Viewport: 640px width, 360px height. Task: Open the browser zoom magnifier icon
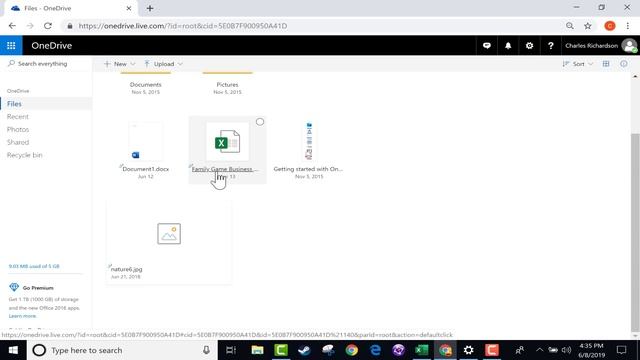(569, 26)
